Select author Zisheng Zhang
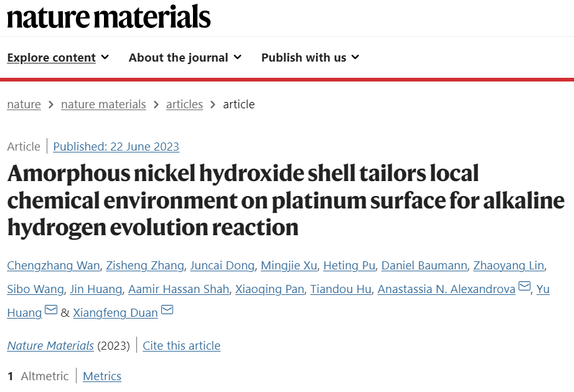Image resolution: width=574 pixels, height=392 pixels. point(145,265)
